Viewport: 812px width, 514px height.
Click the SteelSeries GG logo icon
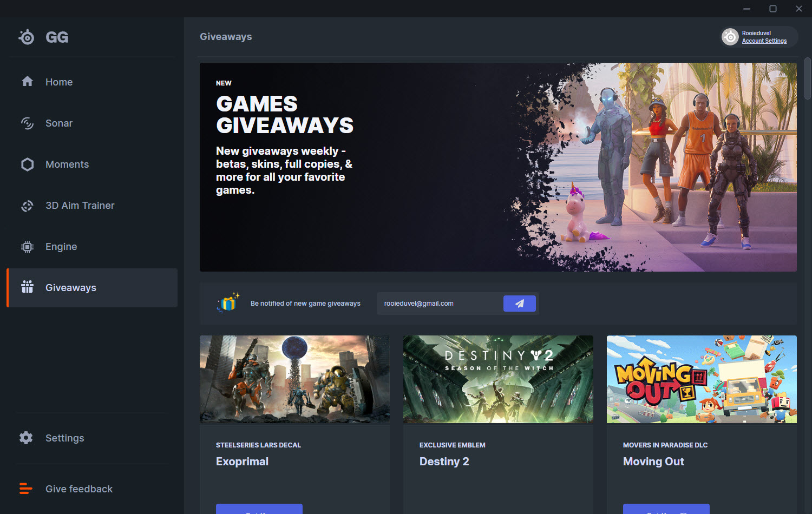(27, 37)
